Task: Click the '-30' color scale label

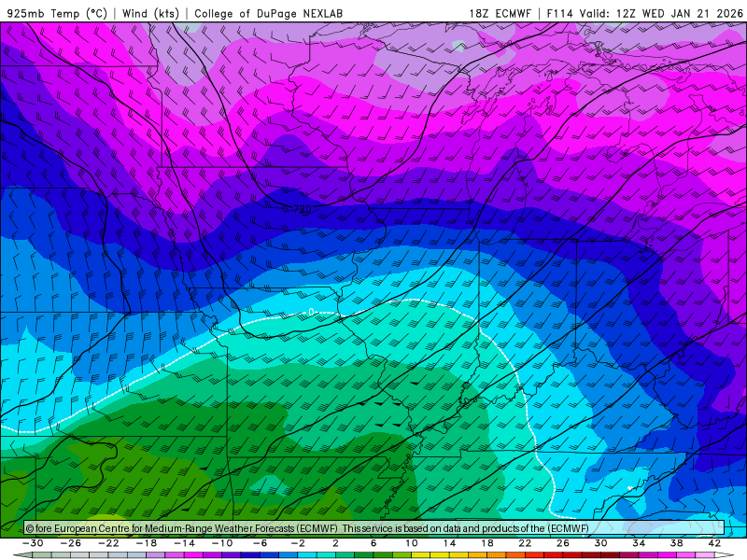Action: pyautogui.click(x=34, y=543)
